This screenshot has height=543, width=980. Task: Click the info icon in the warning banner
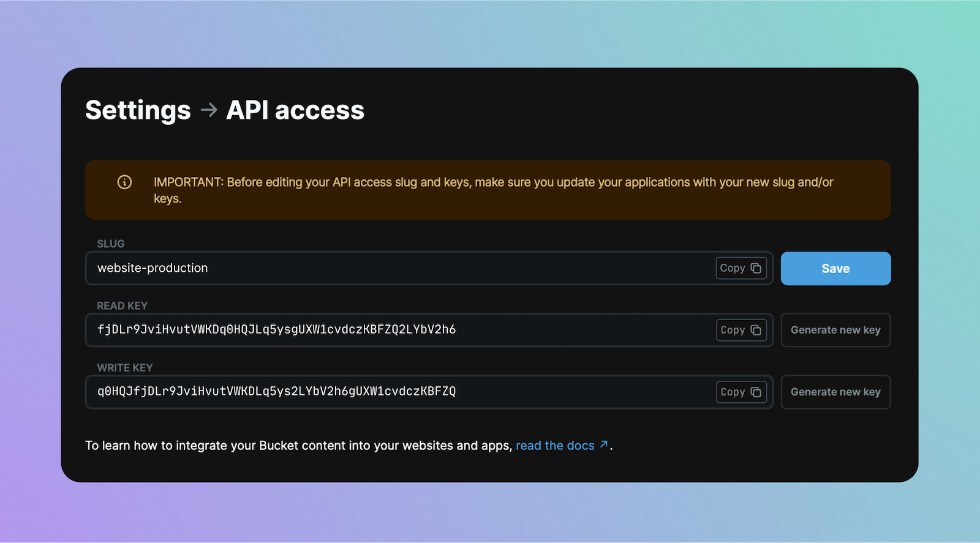pyautogui.click(x=124, y=182)
